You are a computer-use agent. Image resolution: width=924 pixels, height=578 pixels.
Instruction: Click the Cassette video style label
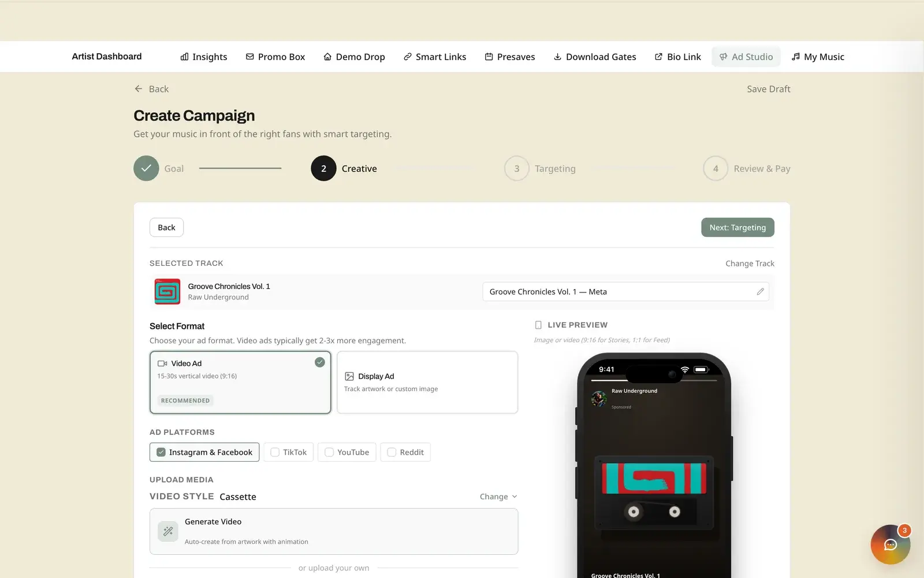point(238,497)
